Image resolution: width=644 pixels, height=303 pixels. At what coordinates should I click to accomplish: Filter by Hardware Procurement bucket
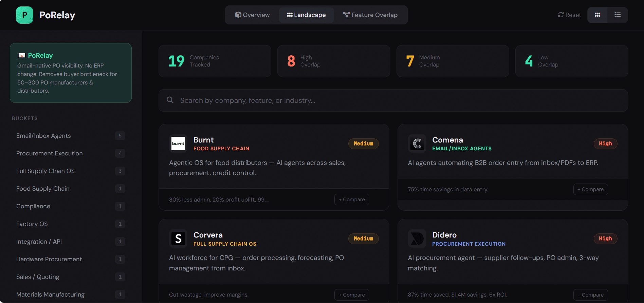(x=71, y=259)
